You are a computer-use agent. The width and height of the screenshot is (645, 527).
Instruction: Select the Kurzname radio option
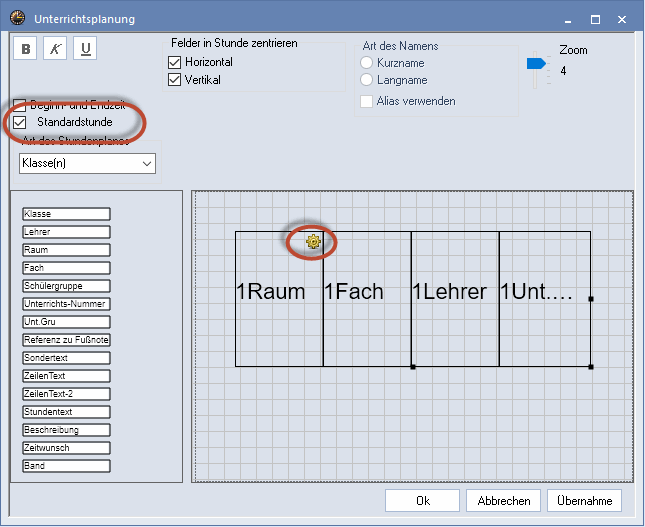click(x=366, y=63)
